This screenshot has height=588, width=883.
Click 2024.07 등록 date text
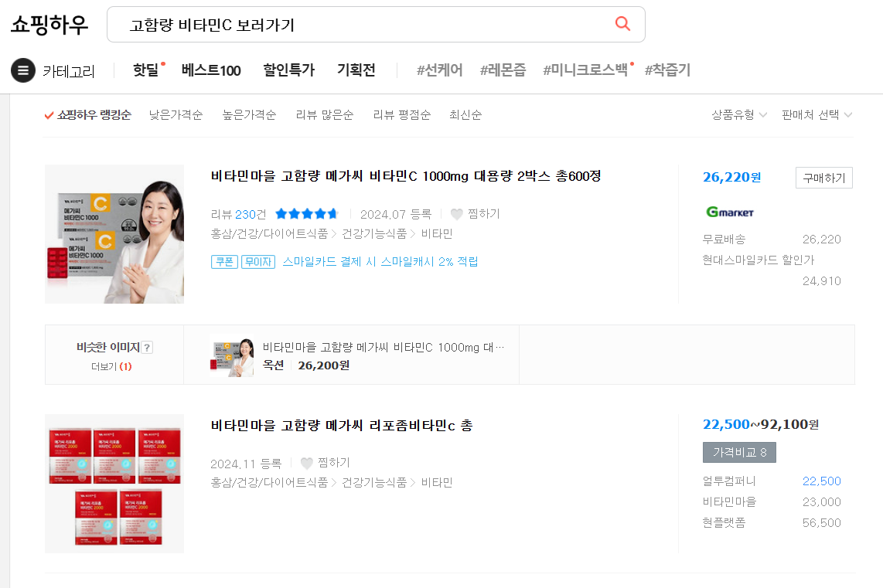[396, 214]
